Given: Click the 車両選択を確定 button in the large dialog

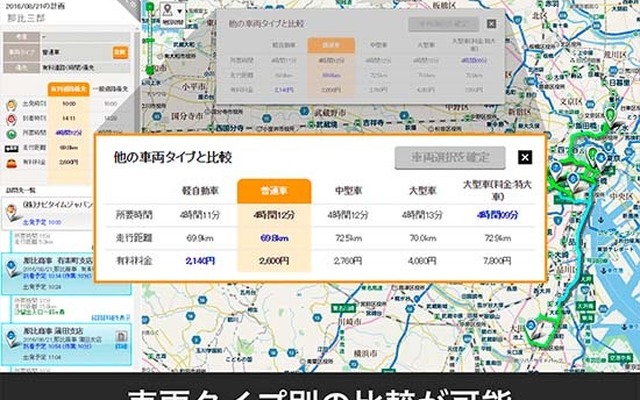Looking at the screenshot, I should click(450, 158).
